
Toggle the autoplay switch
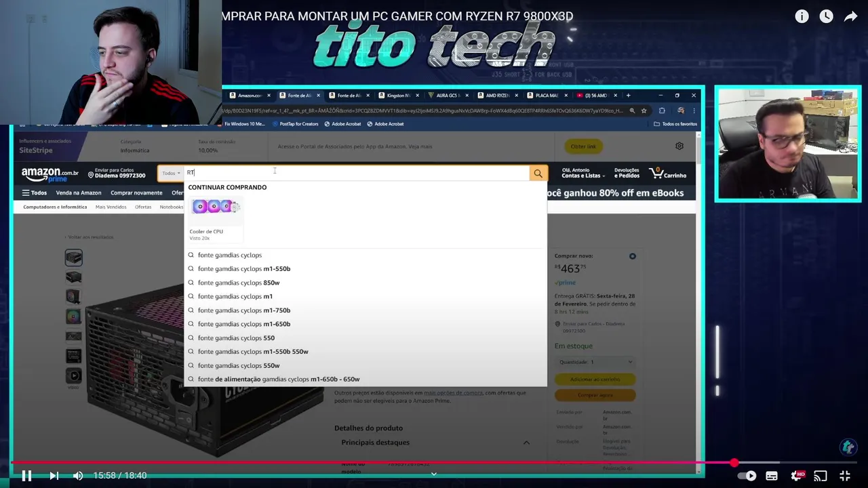pyautogui.click(x=746, y=476)
